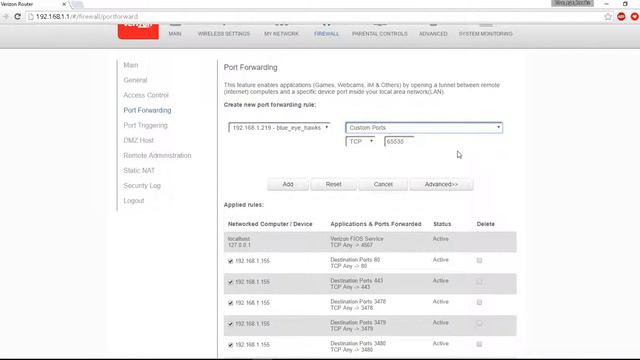This screenshot has height=360, width=640.
Task: Open Remote Administration page
Action: [157, 156]
